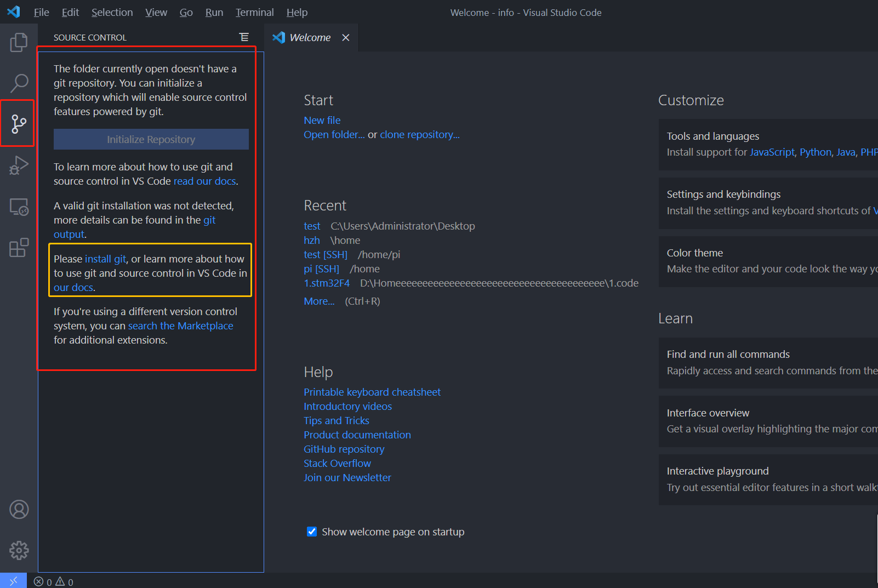Click Python link under Tools and languages
Screen dimensions: 878x588
816,152
